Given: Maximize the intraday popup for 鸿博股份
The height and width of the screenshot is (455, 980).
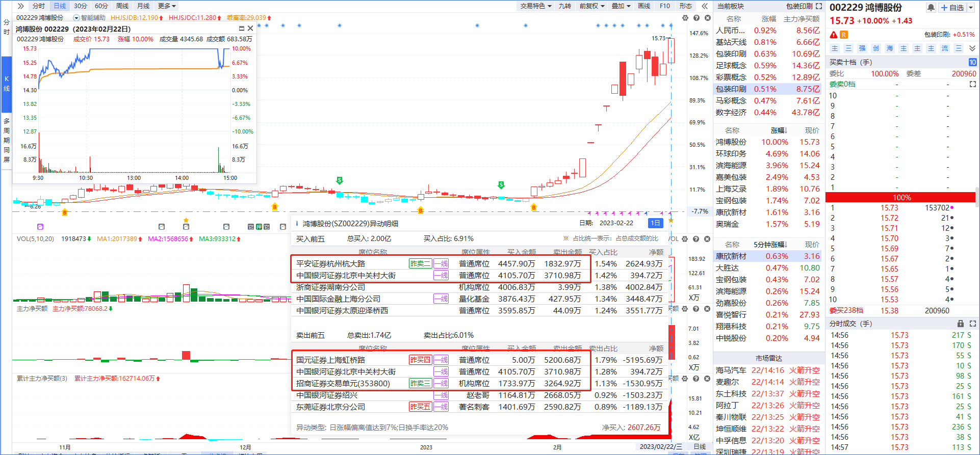Looking at the screenshot, I should point(241,29).
